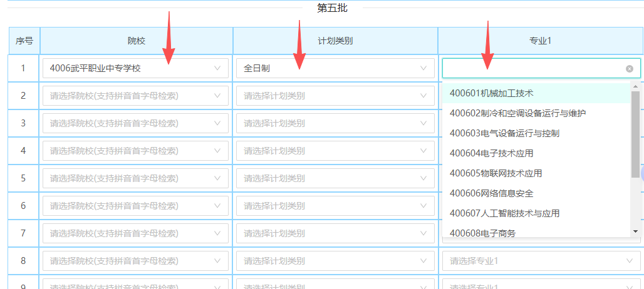Open the 计划类别 dropdown in row 7
The width and height of the screenshot is (644, 289).
(335, 233)
